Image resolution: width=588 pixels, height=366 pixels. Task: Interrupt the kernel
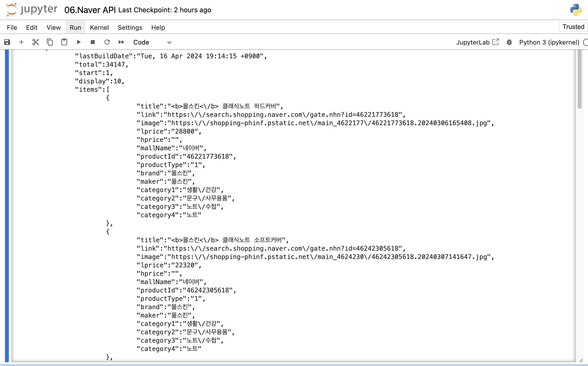pos(93,42)
